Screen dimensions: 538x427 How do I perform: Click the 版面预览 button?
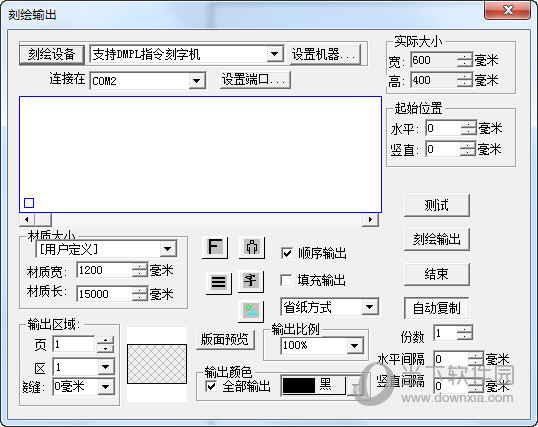coord(225,339)
